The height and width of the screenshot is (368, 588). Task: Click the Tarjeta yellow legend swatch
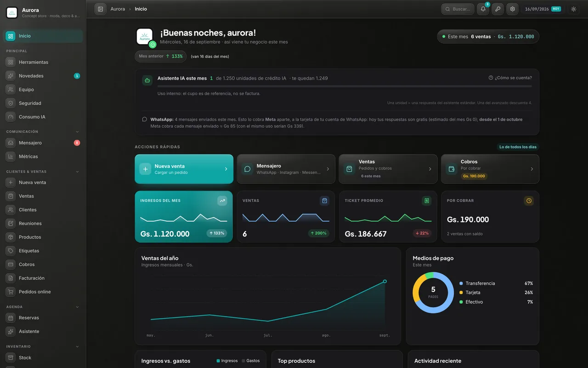[x=461, y=293]
